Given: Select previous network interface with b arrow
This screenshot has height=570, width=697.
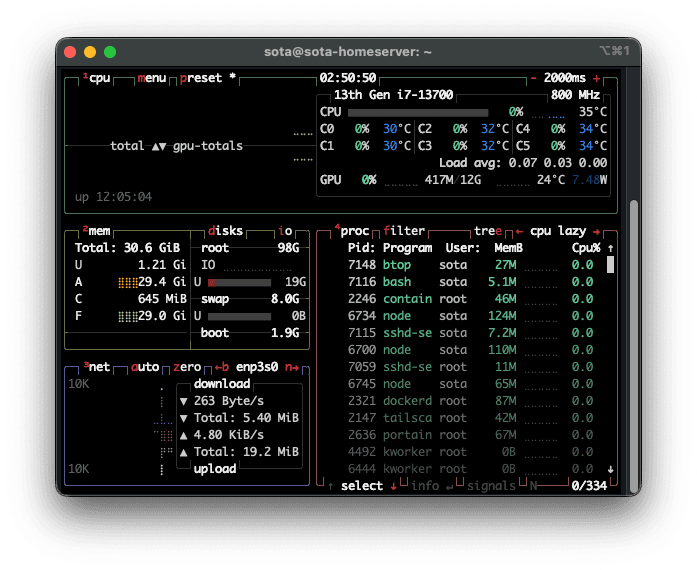Looking at the screenshot, I should click(x=221, y=367).
